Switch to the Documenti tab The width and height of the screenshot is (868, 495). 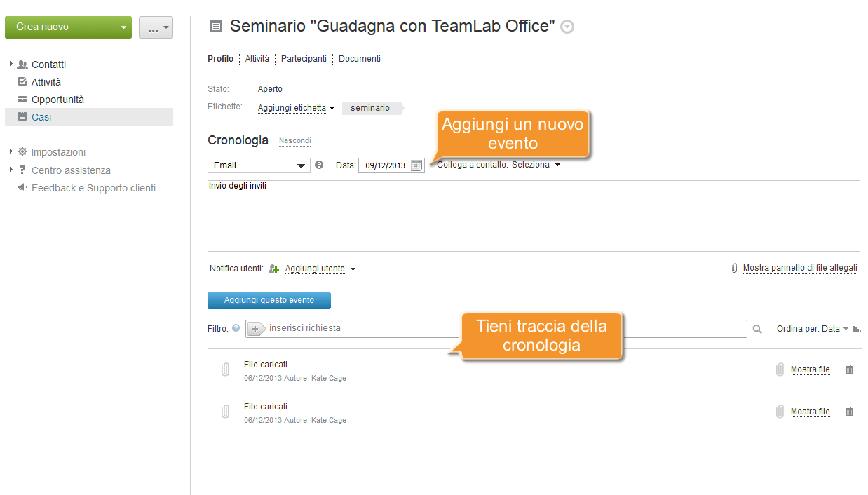[x=360, y=59]
